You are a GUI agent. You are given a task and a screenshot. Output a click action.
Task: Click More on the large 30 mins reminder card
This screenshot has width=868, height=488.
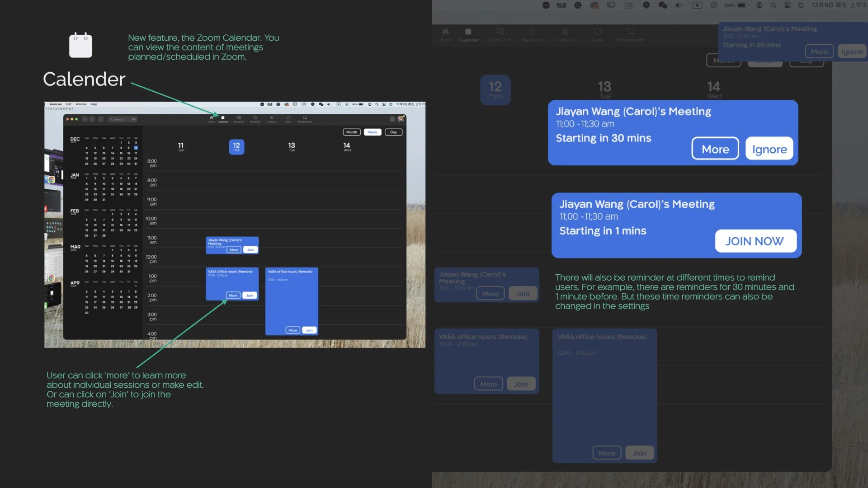point(715,149)
